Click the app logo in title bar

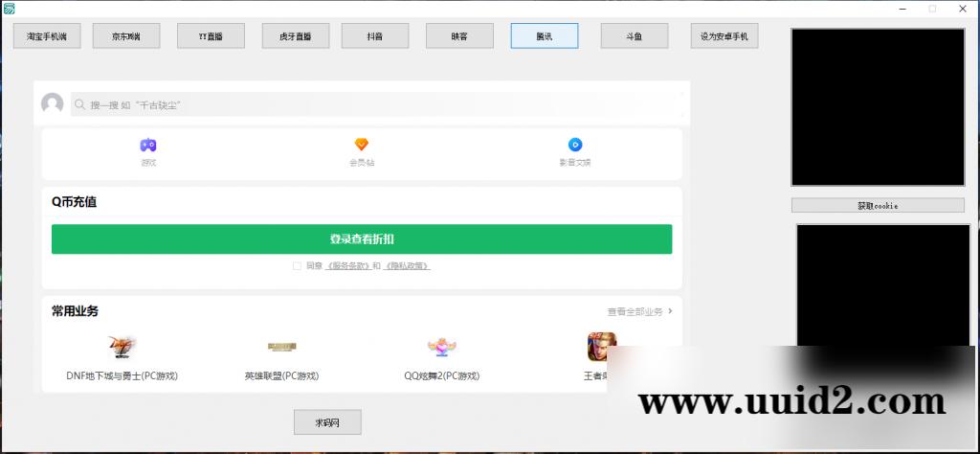(x=8, y=8)
